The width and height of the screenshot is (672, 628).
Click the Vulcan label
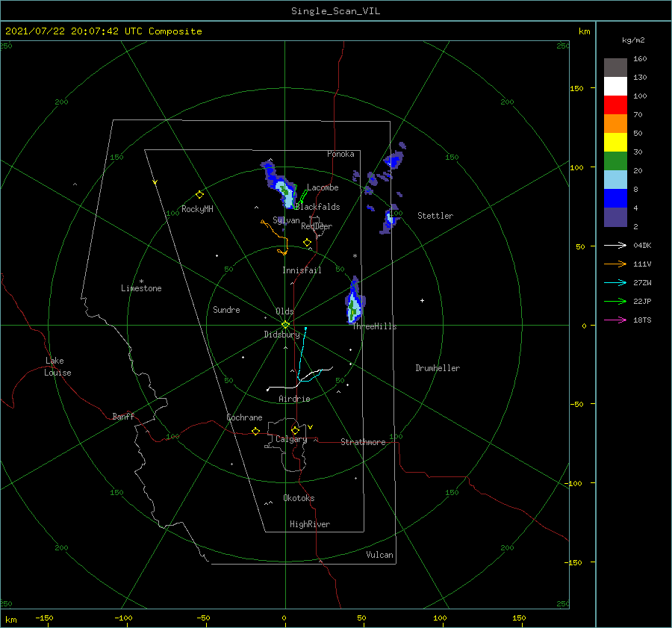[379, 555]
